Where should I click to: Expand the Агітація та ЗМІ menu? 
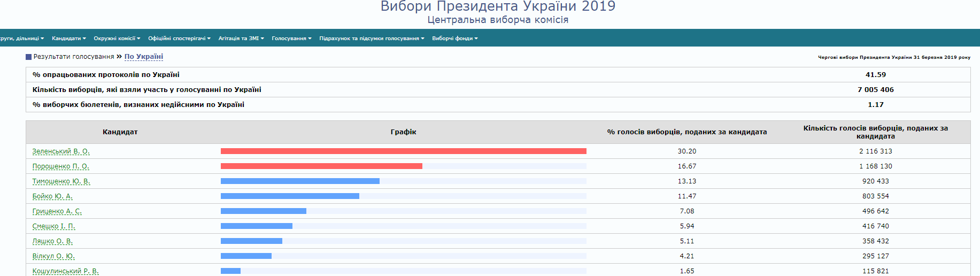(241, 39)
